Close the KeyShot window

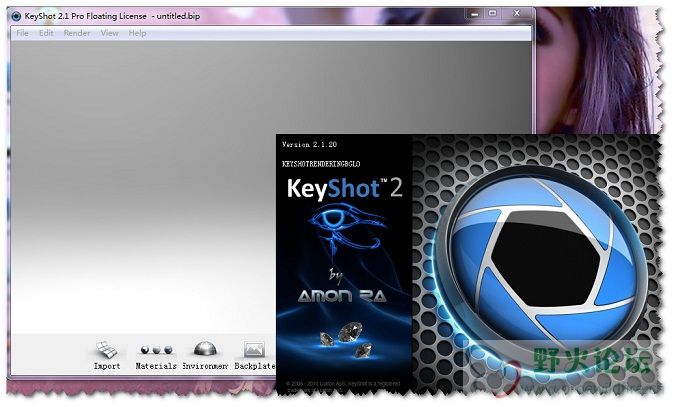point(517,14)
